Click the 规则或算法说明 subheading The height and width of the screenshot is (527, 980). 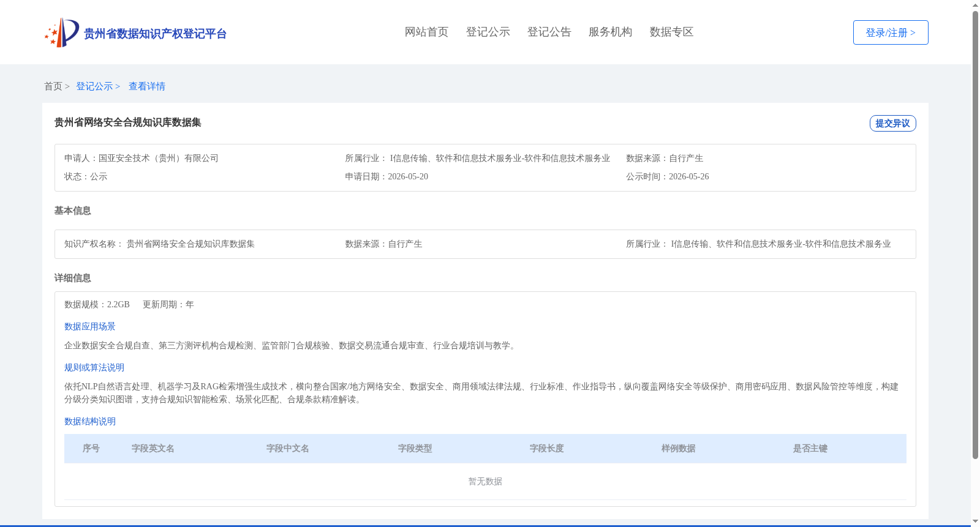click(x=94, y=367)
